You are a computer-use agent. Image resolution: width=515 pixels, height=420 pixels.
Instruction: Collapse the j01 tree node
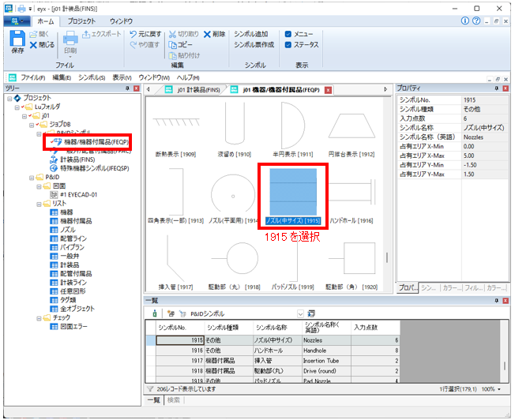tap(24, 116)
